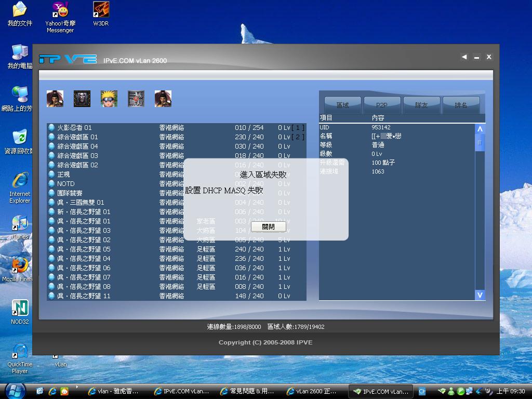
Task: Click the back arrow in the title bar
Action: 464,57
